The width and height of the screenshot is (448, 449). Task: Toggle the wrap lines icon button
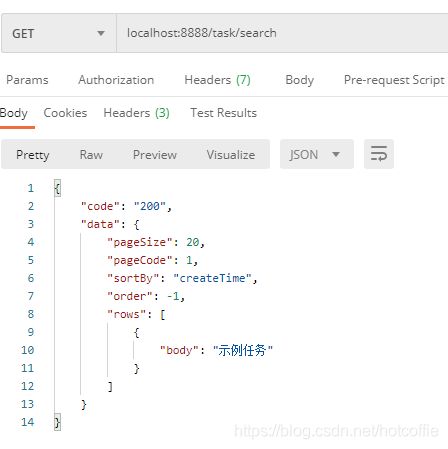coord(379,154)
